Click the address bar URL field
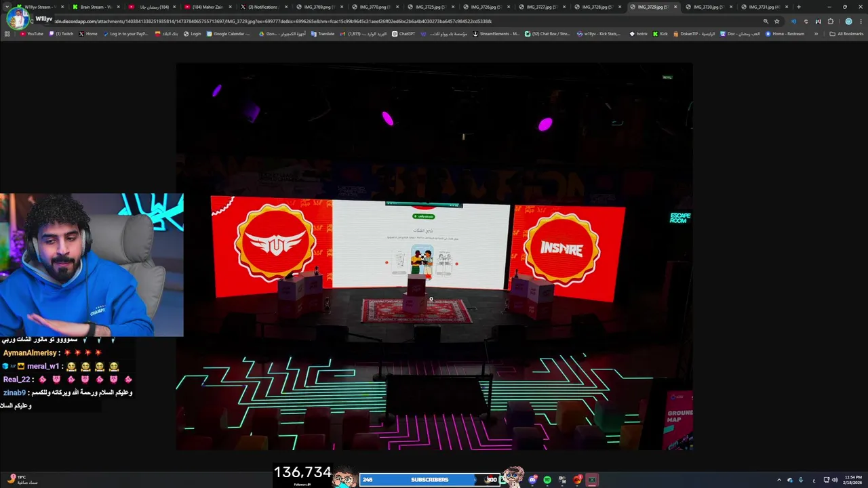 click(407, 21)
